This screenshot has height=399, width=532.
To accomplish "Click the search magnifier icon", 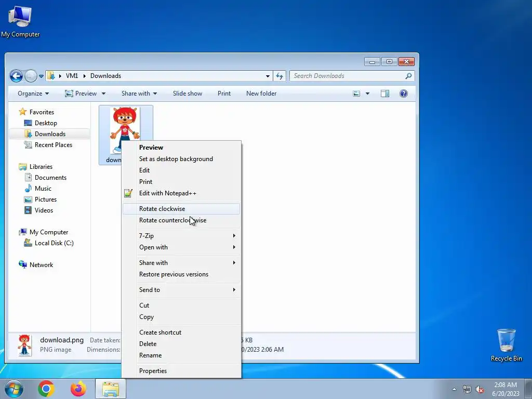I will [x=408, y=76].
